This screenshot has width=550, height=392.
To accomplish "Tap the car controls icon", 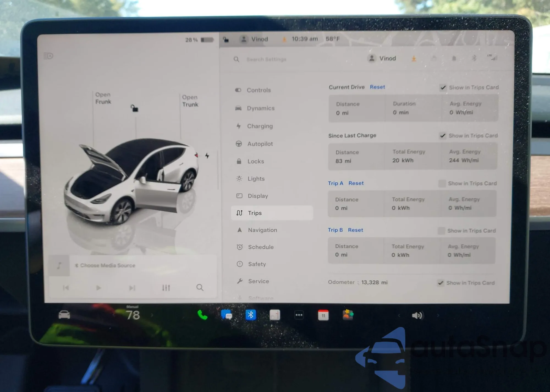I will point(64,315).
